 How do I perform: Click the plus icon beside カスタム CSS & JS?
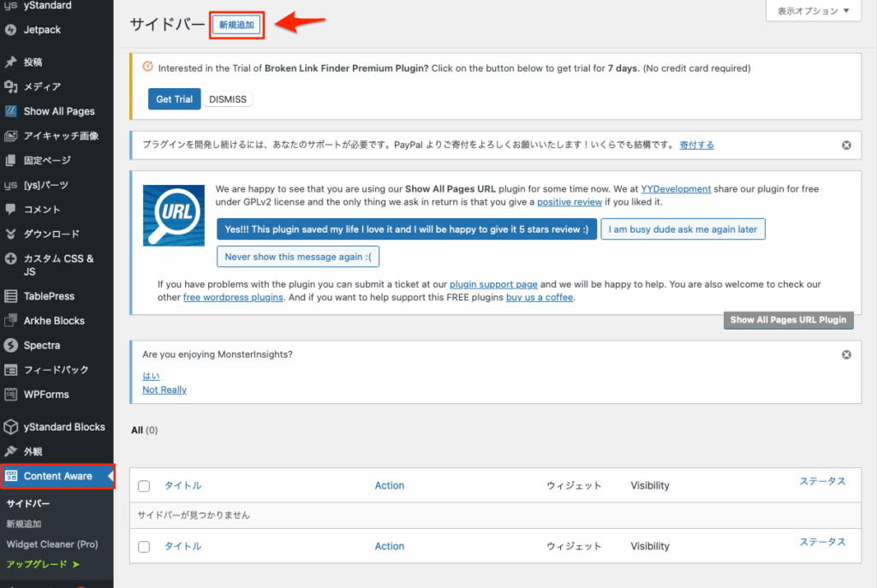(x=10, y=258)
